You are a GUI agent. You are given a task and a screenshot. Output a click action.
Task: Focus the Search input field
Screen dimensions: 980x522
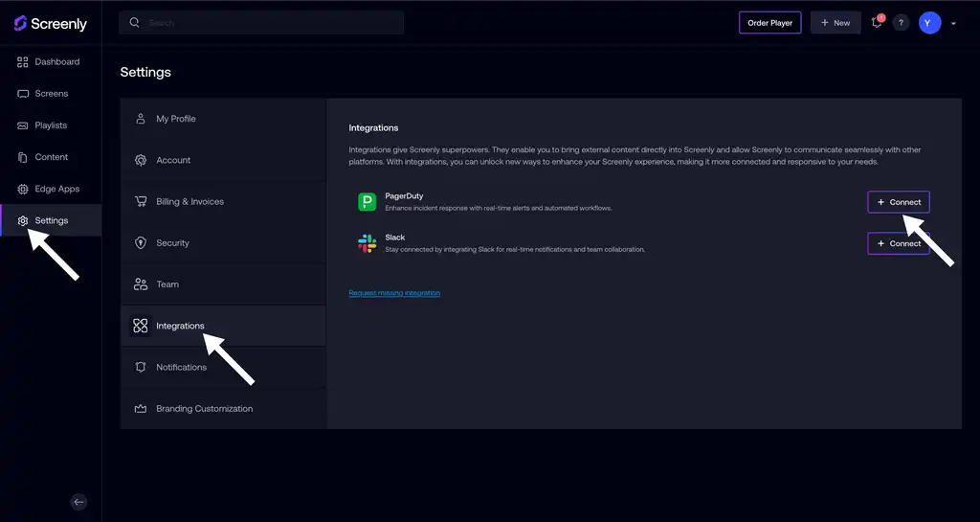click(261, 22)
